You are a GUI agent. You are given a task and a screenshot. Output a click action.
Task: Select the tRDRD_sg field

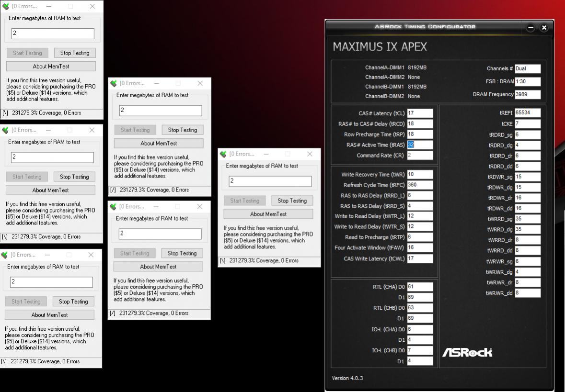pos(528,134)
